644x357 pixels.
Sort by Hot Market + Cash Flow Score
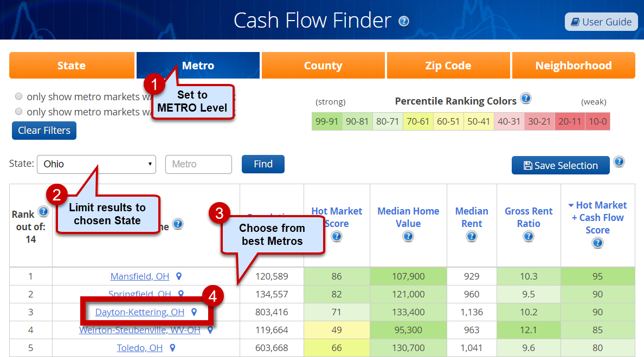pyautogui.click(x=597, y=217)
